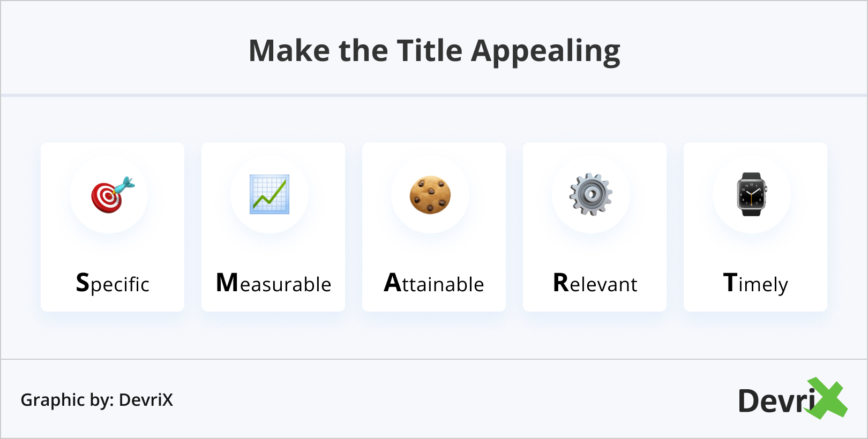Click the metal gear icon

coord(590,194)
